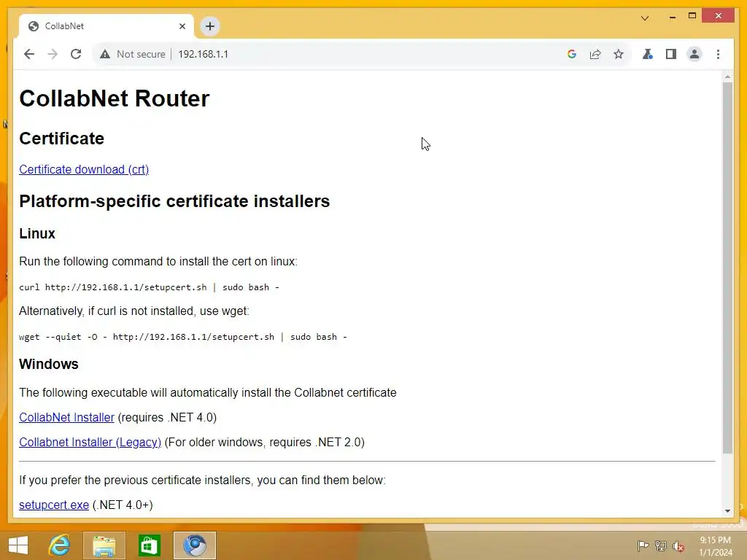Click the forward navigation arrow
This screenshot has width=747, height=560.
[x=53, y=54]
